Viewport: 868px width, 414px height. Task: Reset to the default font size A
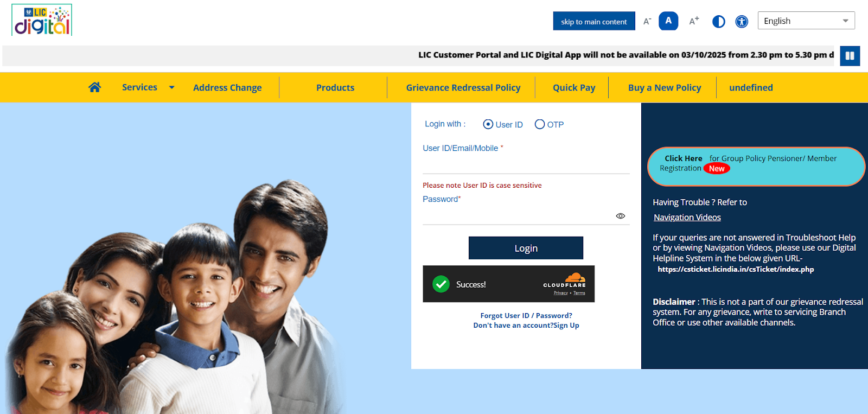(x=668, y=21)
